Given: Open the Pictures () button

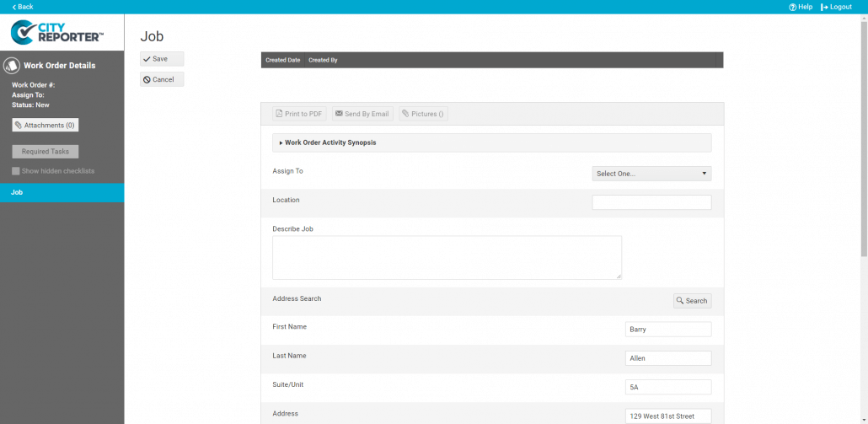Looking at the screenshot, I should pos(424,114).
